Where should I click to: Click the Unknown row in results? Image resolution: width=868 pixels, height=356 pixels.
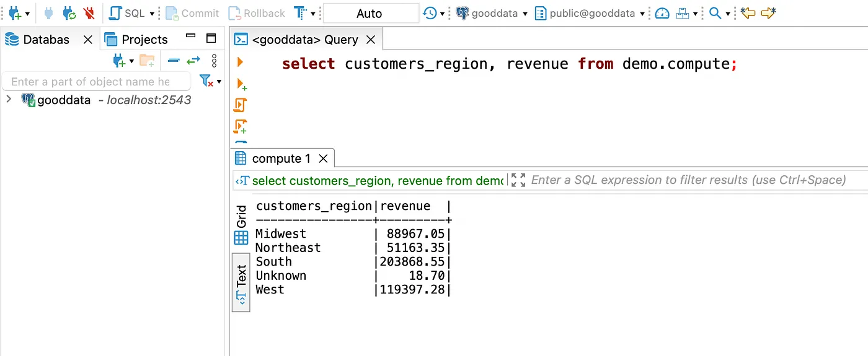click(x=353, y=276)
